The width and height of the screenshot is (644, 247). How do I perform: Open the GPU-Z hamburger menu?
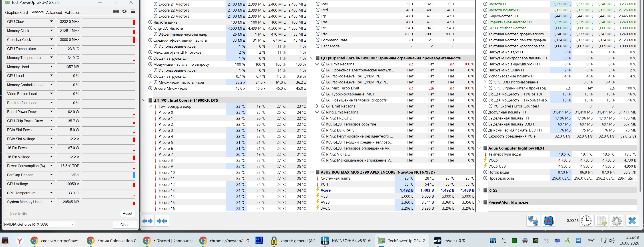click(x=133, y=11)
